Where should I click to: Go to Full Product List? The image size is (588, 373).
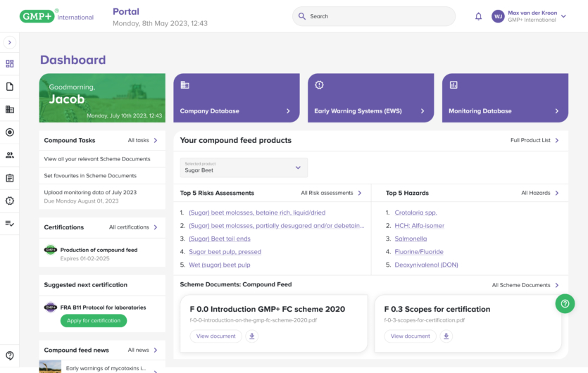534,140
